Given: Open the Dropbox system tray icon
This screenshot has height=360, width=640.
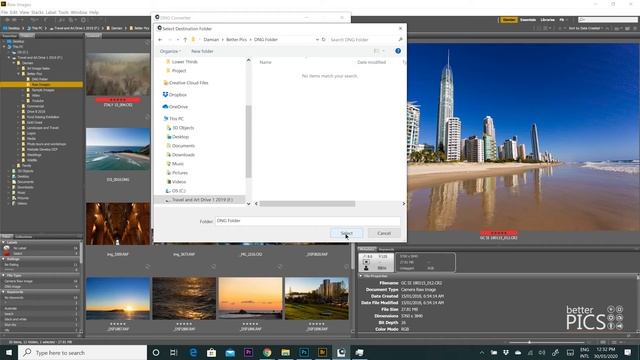Looking at the screenshot, I should [506, 352].
